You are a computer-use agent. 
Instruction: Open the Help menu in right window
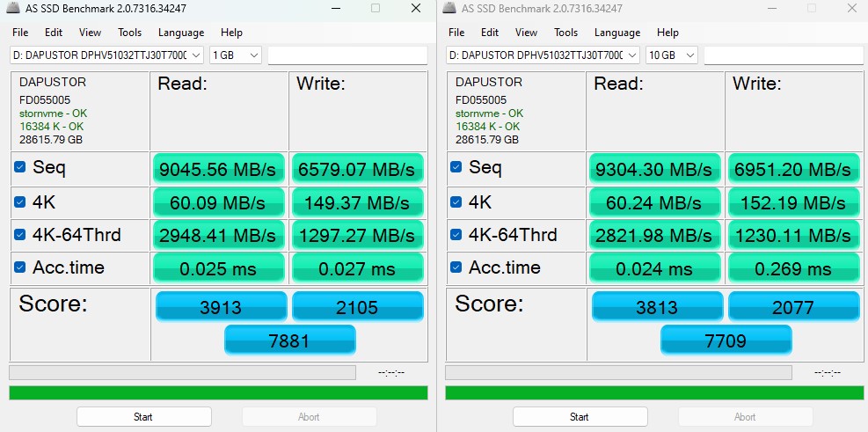(x=667, y=33)
